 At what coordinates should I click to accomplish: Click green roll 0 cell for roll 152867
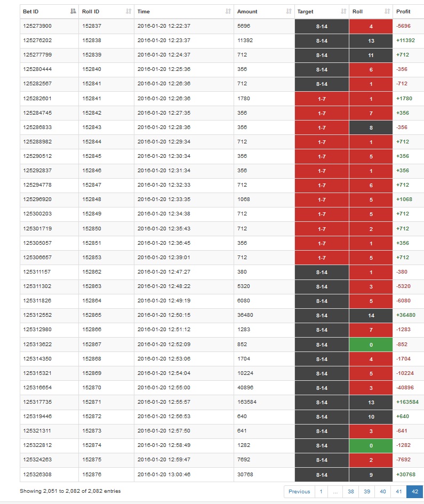[371, 345]
